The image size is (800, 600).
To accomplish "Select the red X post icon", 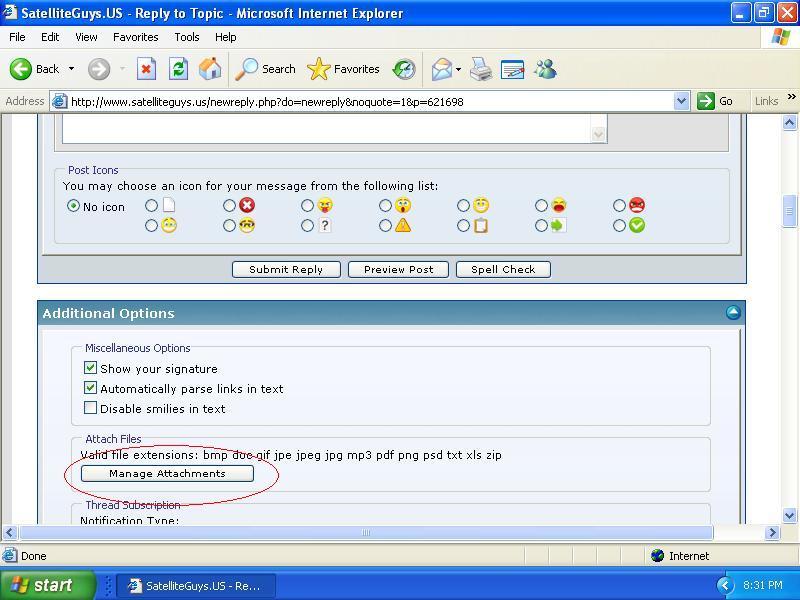I will (229, 206).
